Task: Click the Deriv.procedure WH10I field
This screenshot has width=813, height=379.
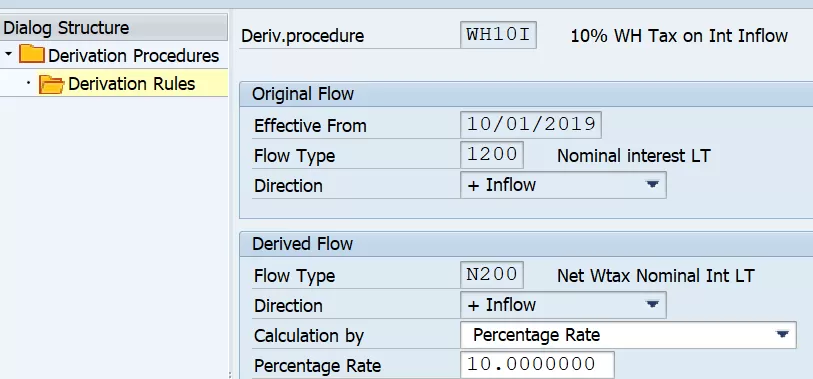Action: click(498, 35)
